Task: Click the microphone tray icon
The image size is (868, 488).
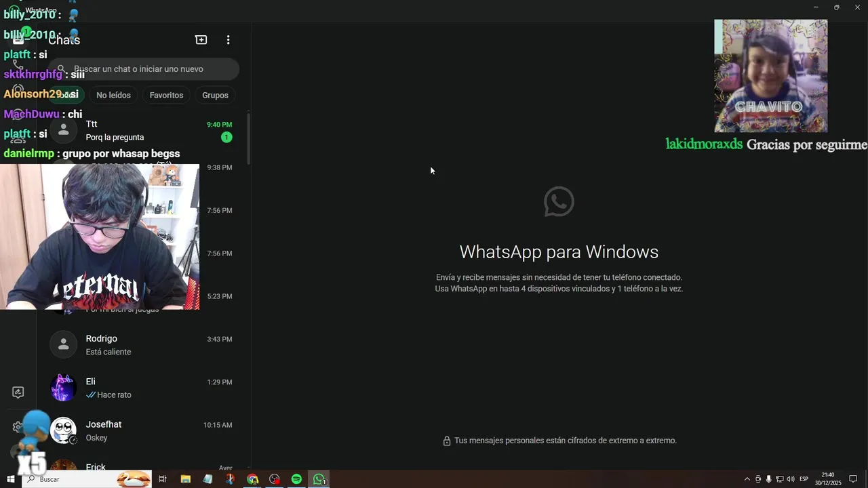Action: pos(768,479)
